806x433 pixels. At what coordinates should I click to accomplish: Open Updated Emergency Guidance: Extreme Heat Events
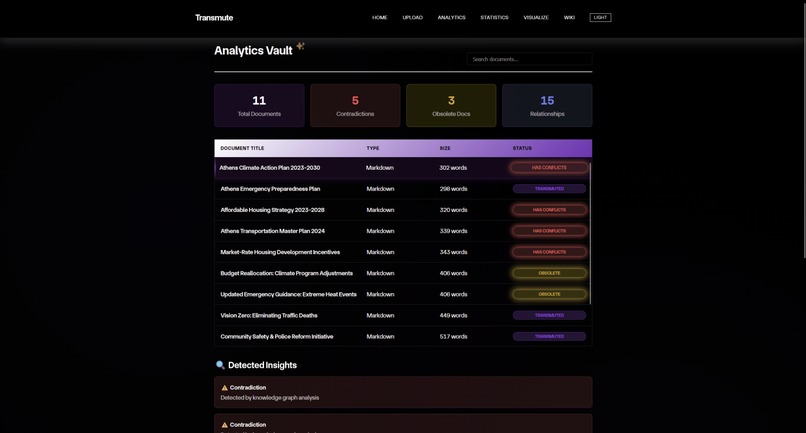[288, 294]
